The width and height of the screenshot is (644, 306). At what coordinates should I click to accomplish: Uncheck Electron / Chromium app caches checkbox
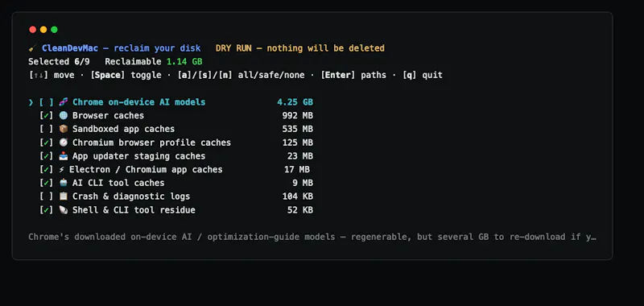click(47, 170)
